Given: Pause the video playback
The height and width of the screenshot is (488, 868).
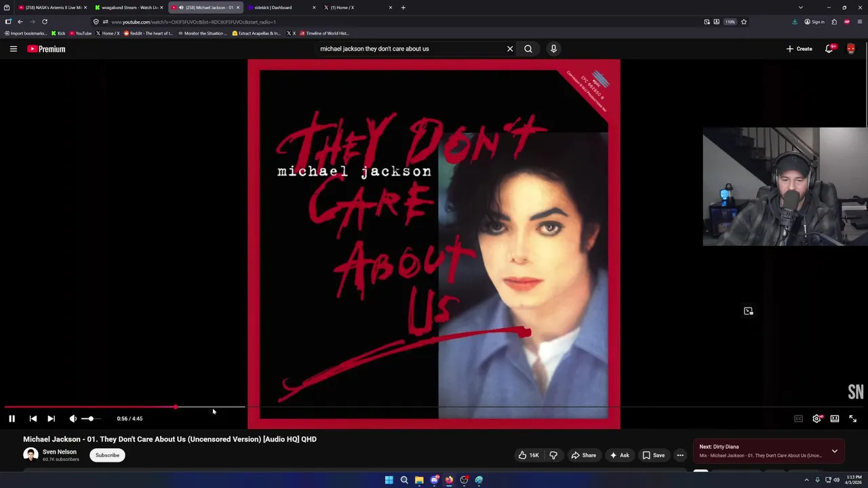Looking at the screenshot, I should click(x=12, y=419).
